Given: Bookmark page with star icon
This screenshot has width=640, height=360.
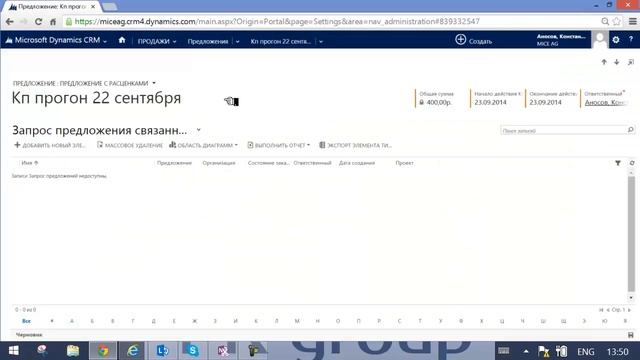Looking at the screenshot, I should tap(617, 22).
